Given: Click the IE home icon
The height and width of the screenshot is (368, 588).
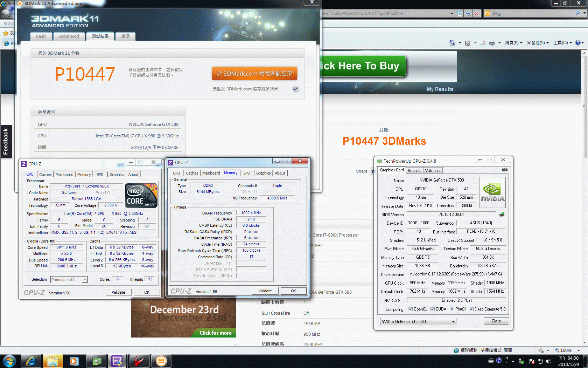Looking at the screenshot, I should [452, 43].
